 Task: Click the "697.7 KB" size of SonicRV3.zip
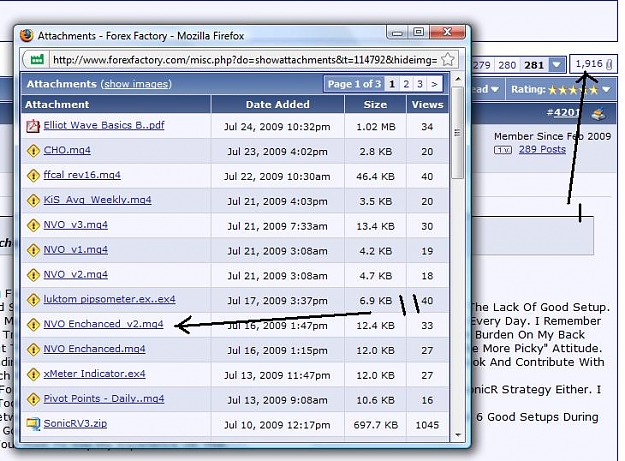(x=375, y=425)
